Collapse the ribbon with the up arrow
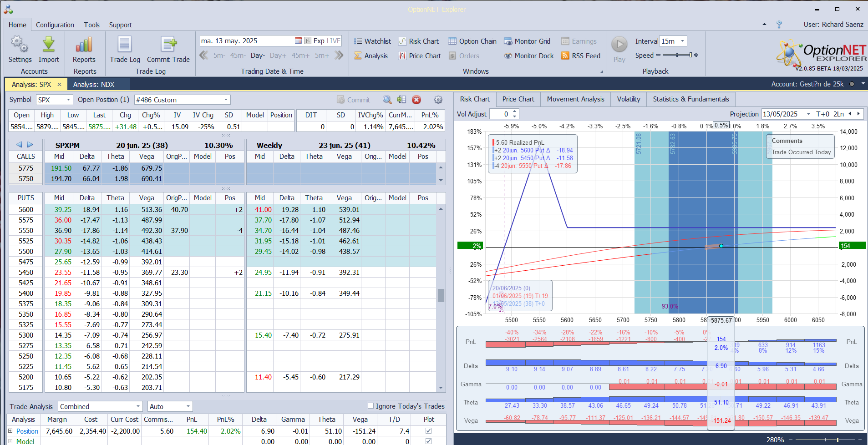Screen dimensions: 868x445 click(x=764, y=24)
